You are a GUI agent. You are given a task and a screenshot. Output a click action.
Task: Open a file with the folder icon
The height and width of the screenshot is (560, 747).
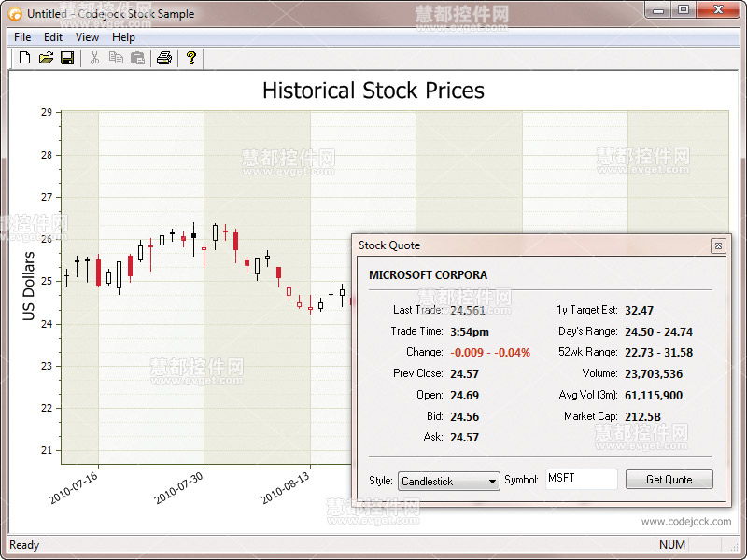46,58
